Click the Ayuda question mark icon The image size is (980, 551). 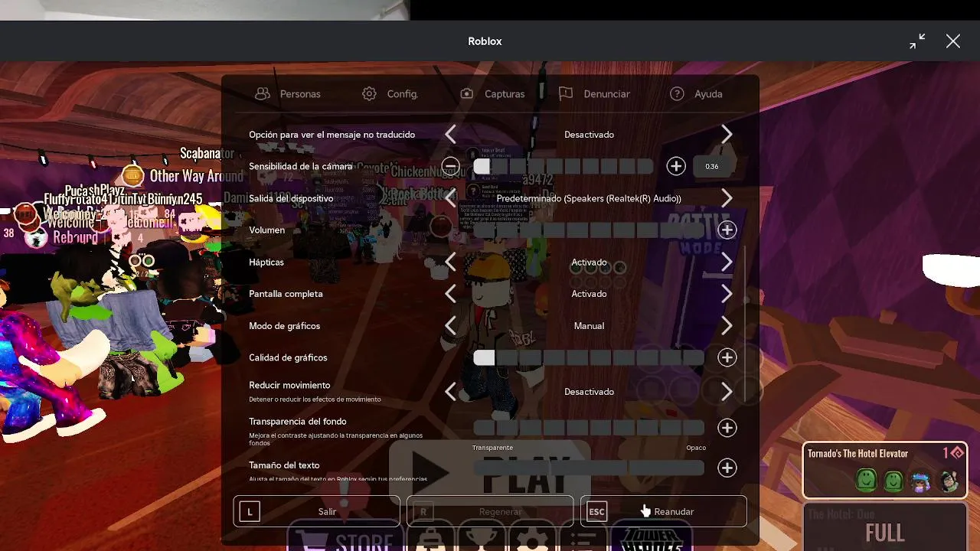tap(677, 93)
